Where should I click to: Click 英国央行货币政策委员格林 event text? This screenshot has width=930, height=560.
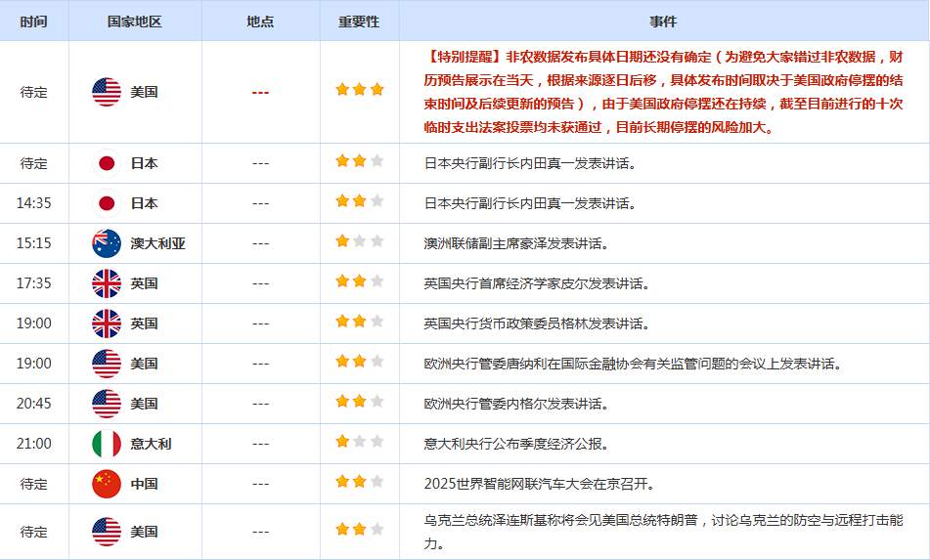pyautogui.click(x=537, y=323)
